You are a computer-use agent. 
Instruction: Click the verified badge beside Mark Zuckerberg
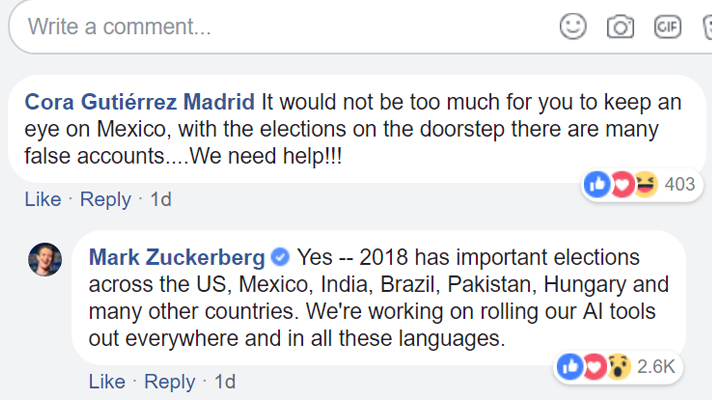[x=281, y=257]
